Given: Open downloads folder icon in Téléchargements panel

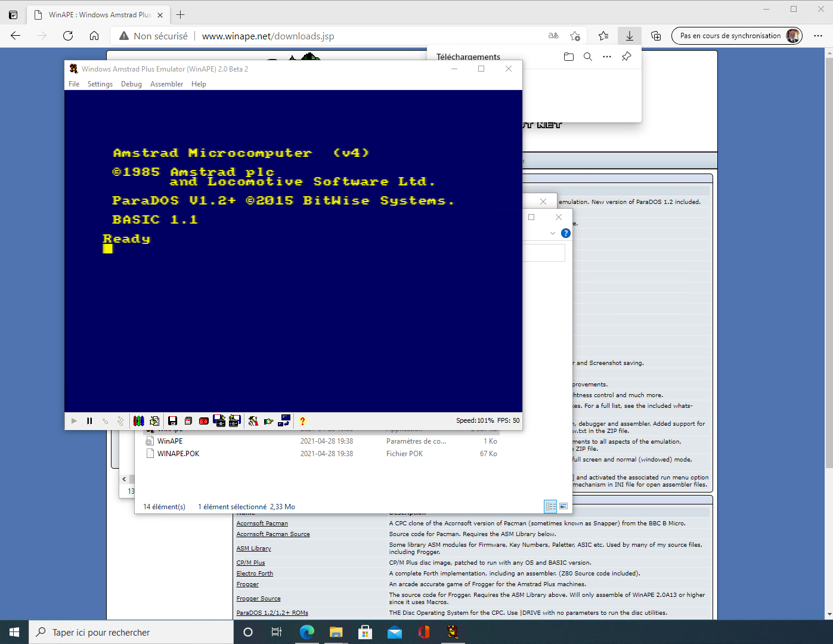Looking at the screenshot, I should pyautogui.click(x=568, y=57).
